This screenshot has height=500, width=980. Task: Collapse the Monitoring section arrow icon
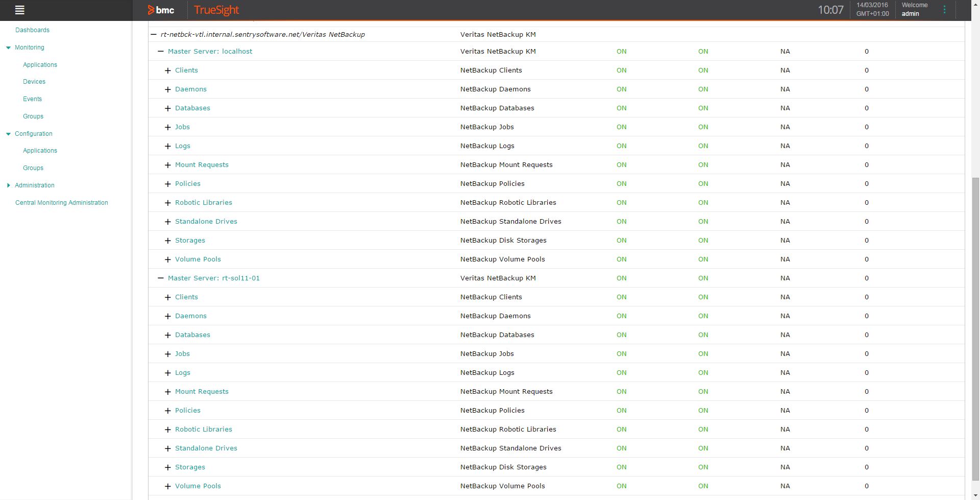tap(7, 47)
